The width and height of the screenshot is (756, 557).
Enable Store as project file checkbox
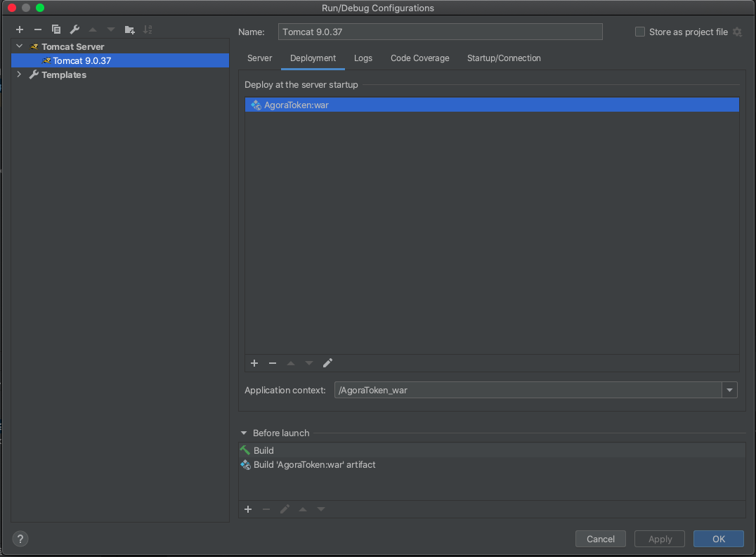tap(640, 32)
